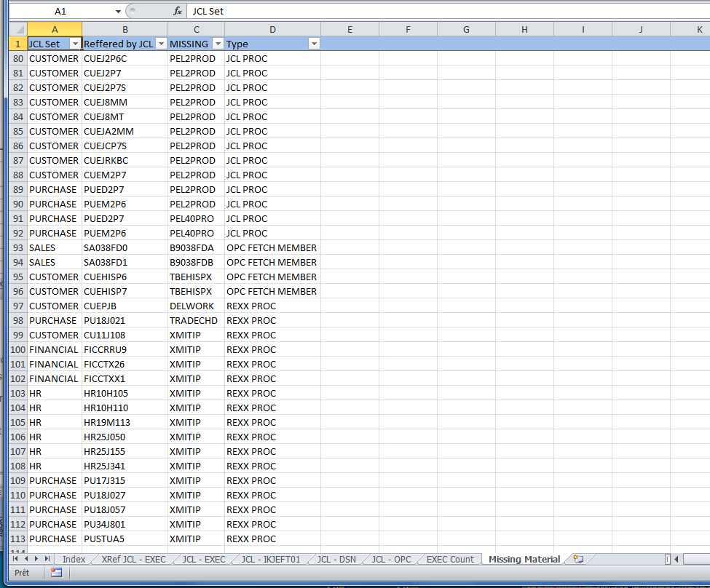Go to first sheet tab navigation arrow

click(16, 559)
